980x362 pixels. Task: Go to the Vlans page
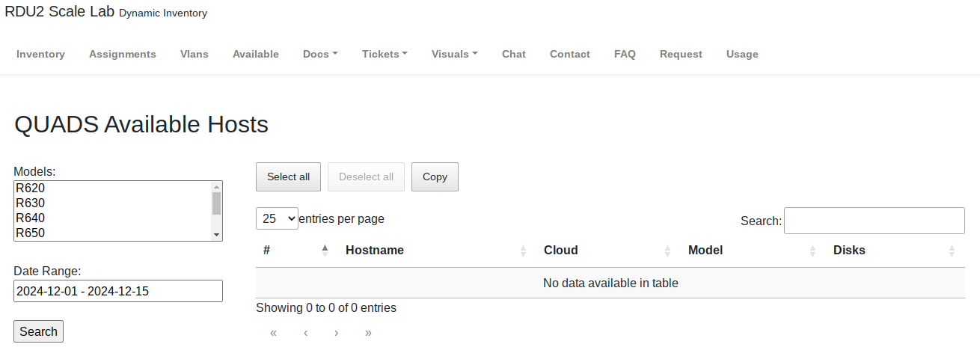195,54
